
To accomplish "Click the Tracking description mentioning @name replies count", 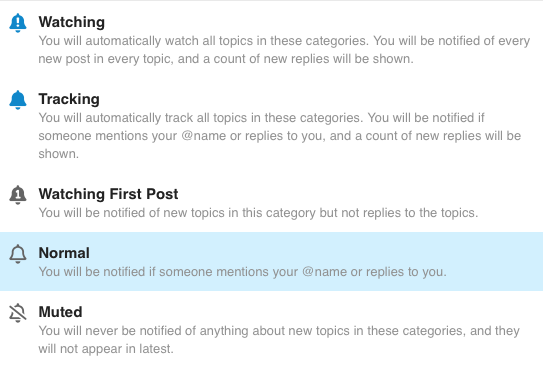I will point(280,136).
